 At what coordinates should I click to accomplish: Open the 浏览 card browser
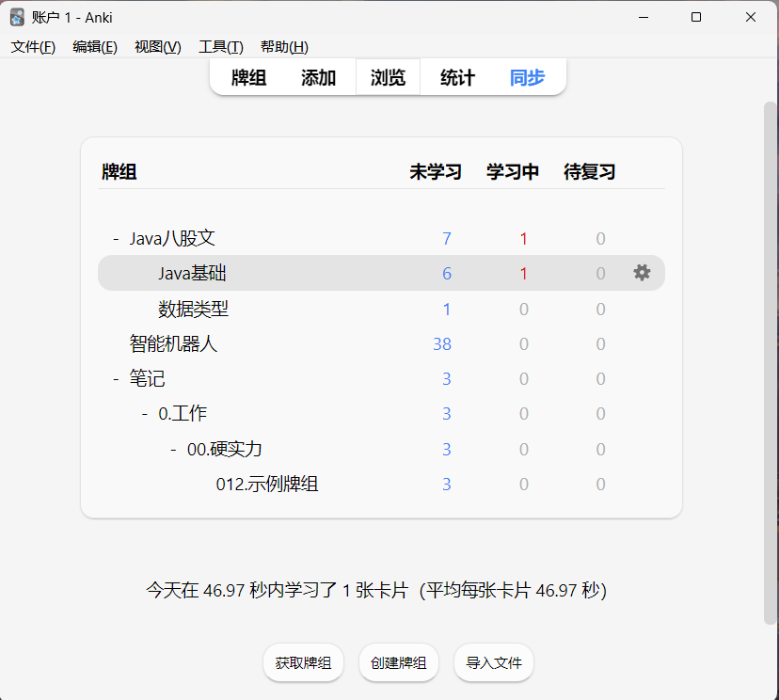[x=388, y=77]
